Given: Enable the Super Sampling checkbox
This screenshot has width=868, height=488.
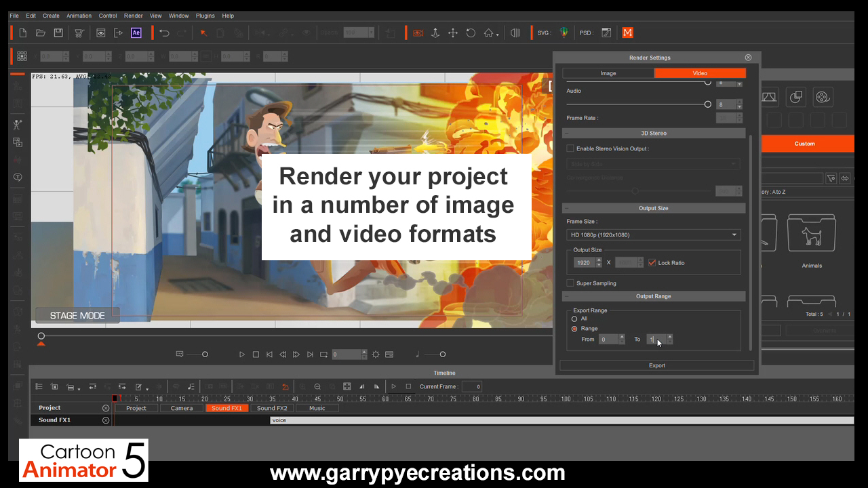Looking at the screenshot, I should coord(570,283).
